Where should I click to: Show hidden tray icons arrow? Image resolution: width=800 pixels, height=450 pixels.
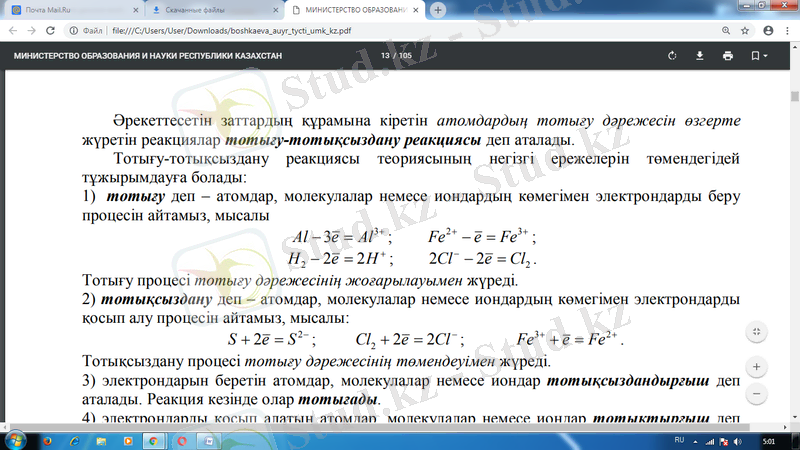(695, 441)
